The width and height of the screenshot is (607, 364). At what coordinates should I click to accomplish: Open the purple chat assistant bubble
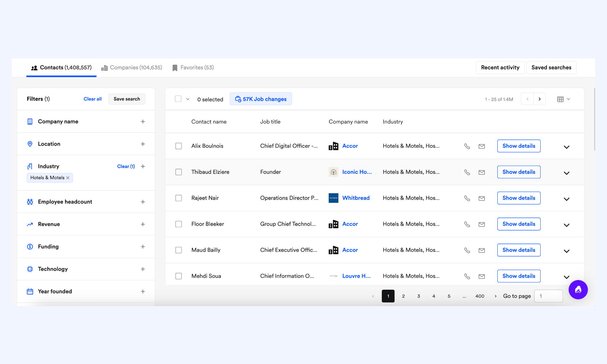click(578, 290)
